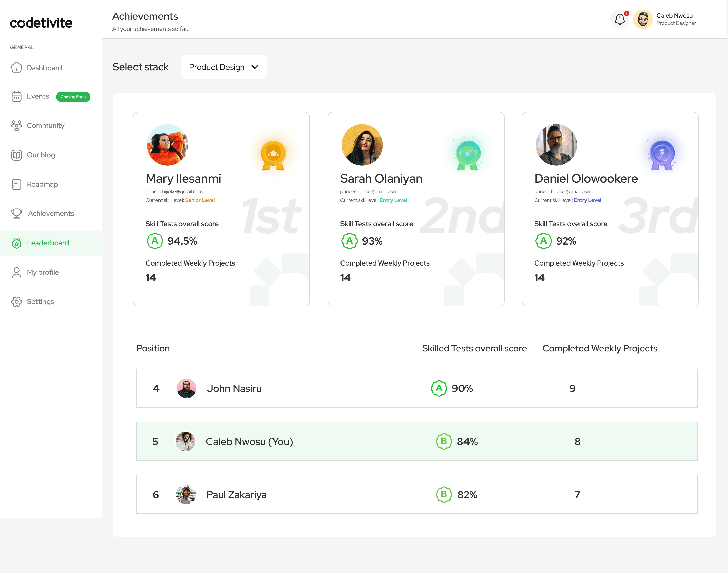Select the Roadmap document icon
The image size is (728, 573).
coord(16,184)
